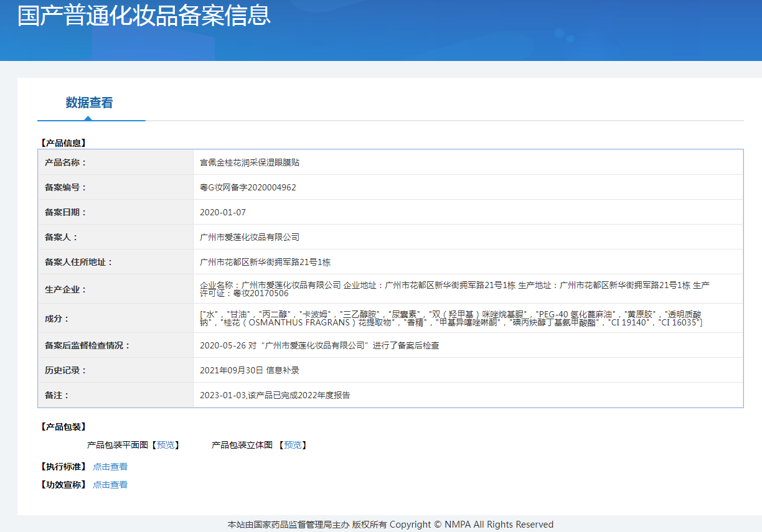Click address value in 备案人住所地址 row
Viewport: 762px width, 532px height.
(265, 262)
